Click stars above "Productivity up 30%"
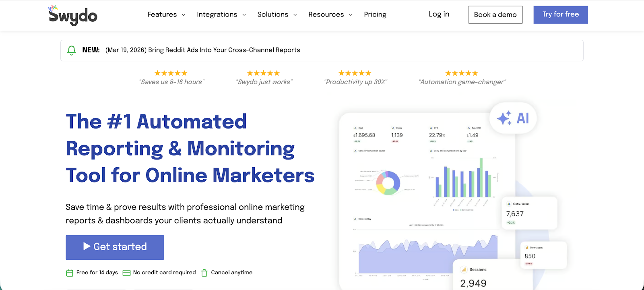This screenshot has height=290, width=644. pyautogui.click(x=355, y=73)
